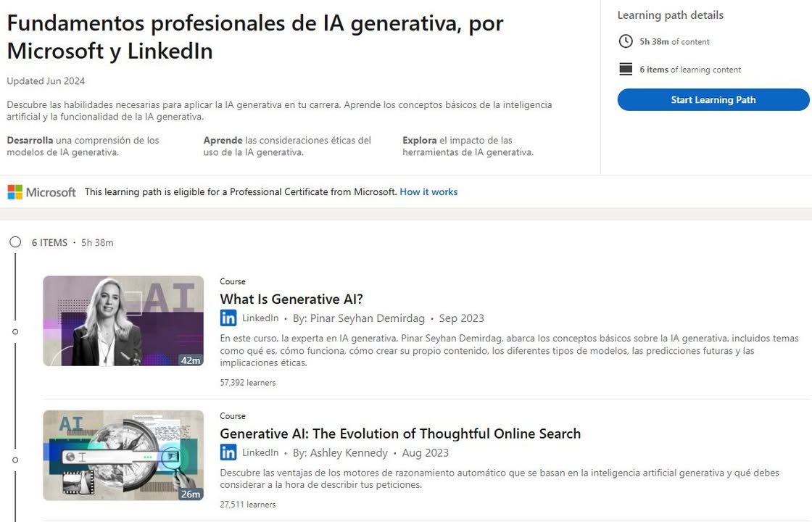Open Generative AI: The Evolution of Thoughtful Online Search
The image size is (812, 522).
click(400, 434)
